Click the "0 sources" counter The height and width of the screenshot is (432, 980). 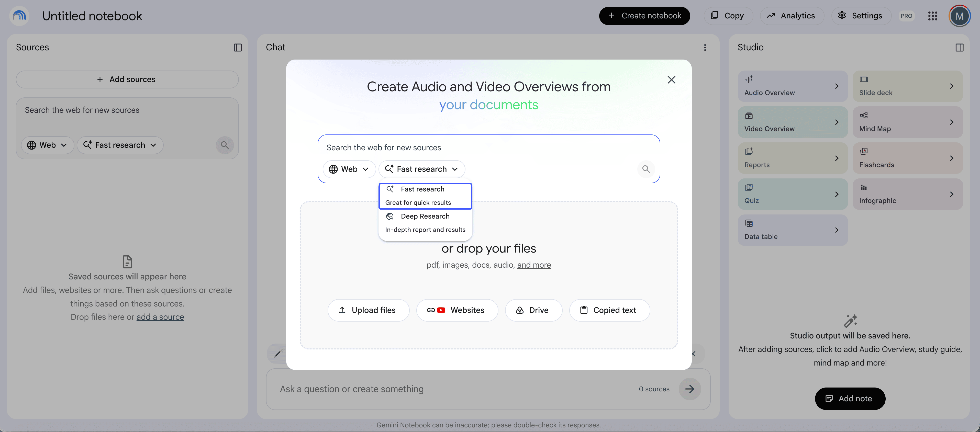click(x=654, y=389)
